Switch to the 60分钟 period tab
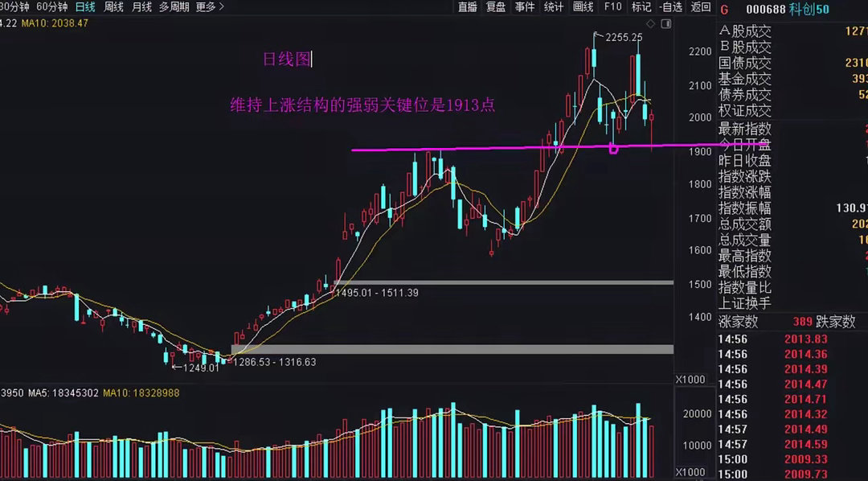 pos(51,7)
